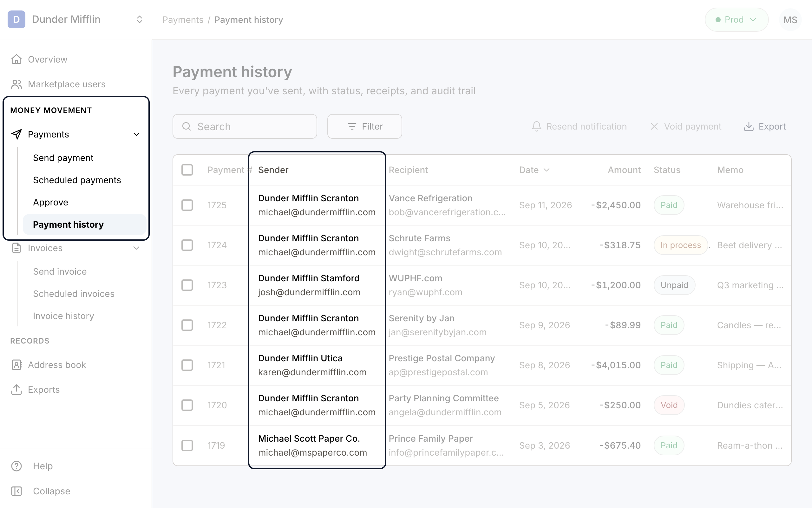
Task: Click the Invoices document icon
Action: tap(16, 248)
